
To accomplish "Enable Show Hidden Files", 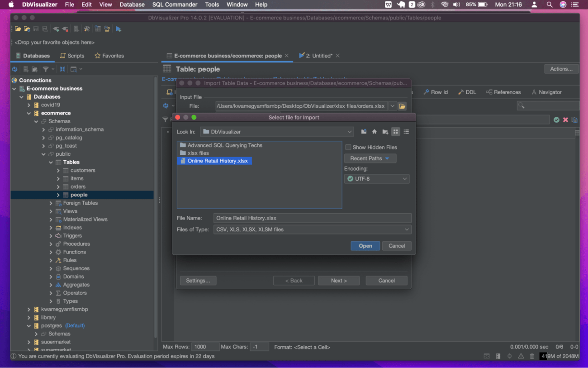I will point(348,147).
